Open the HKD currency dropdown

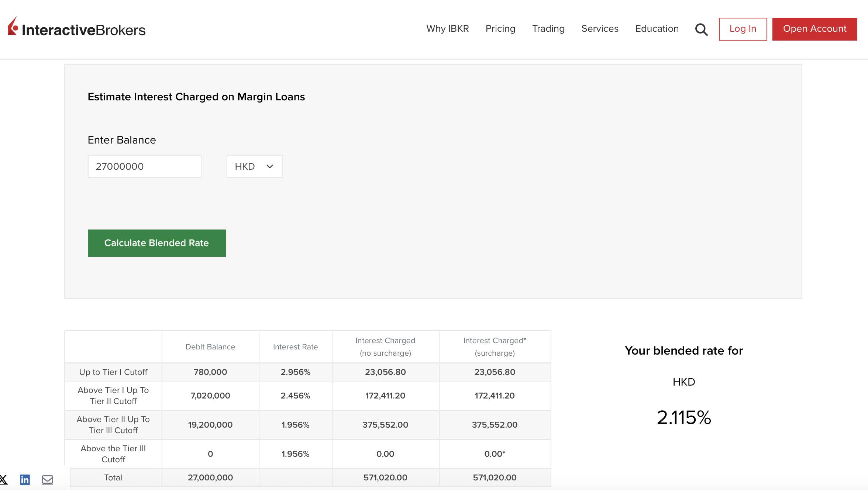click(254, 166)
